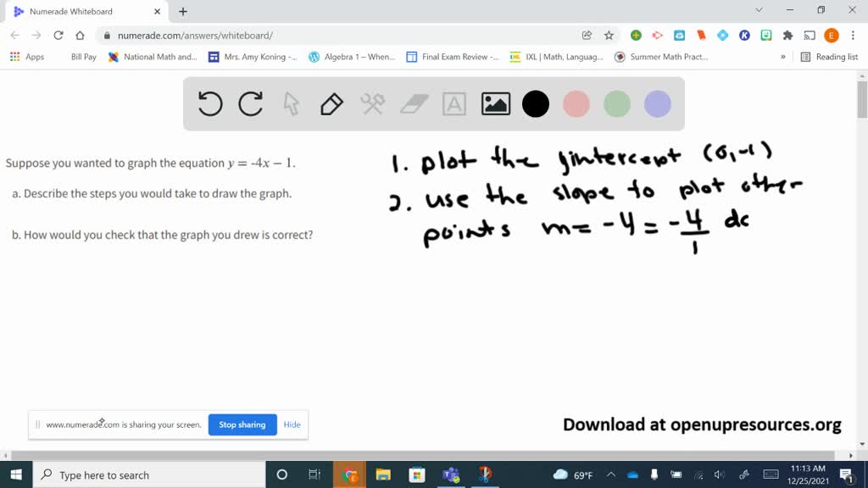This screenshot has width=868, height=488.
Task: Click the Hide link beside Stop sharing
Action: point(292,424)
